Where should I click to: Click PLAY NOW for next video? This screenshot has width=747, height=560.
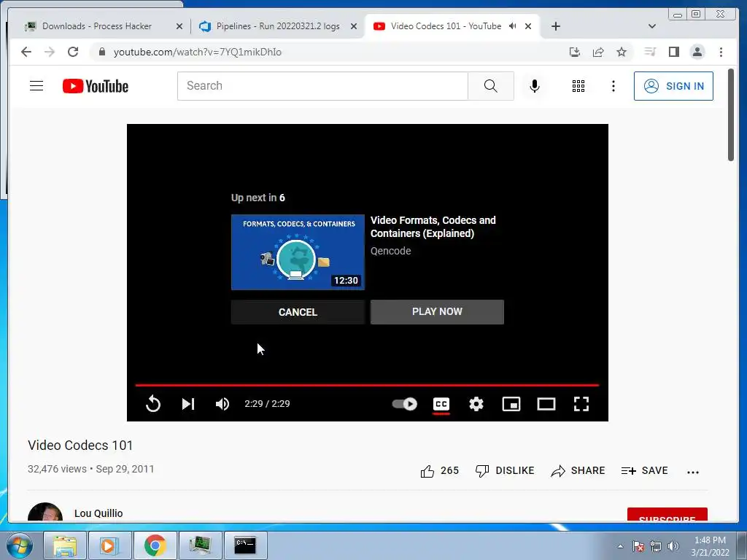point(437,312)
